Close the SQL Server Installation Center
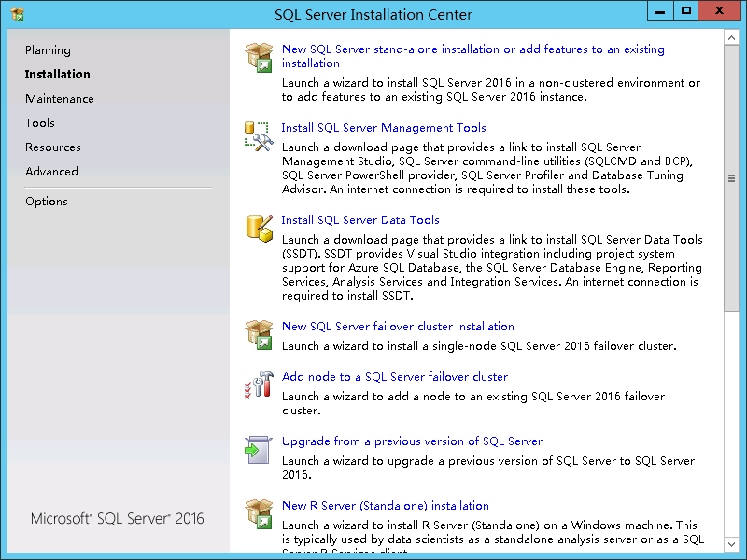Image resolution: width=747 pixels, height=560 pixels. pyautogui.click(x=719, y=11)
